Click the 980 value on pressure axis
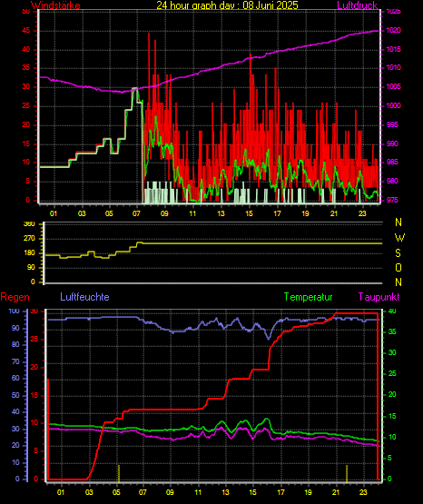The image size is (423, 504). click(x=392, y=181)
